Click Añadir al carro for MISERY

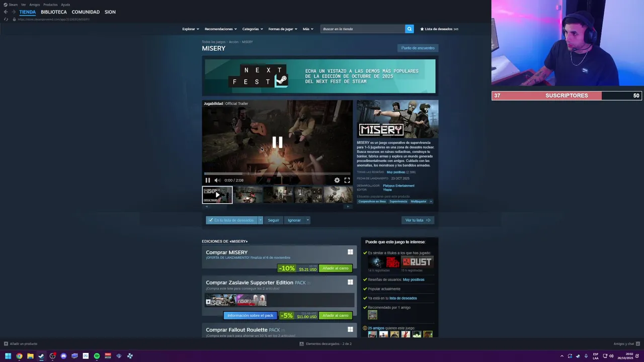[x=336, y=268]
